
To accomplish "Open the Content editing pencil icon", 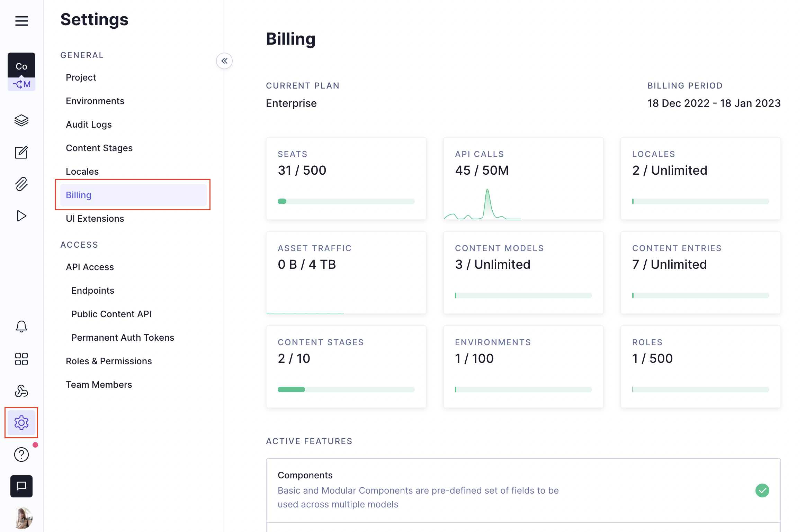I will click(x=21, y=152).
